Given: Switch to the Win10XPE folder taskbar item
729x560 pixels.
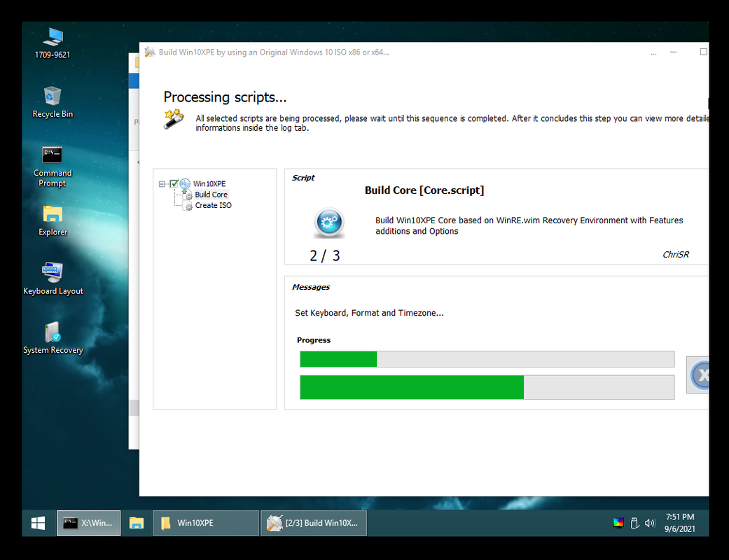Looking at the screenshot, I should pos(205,524).
